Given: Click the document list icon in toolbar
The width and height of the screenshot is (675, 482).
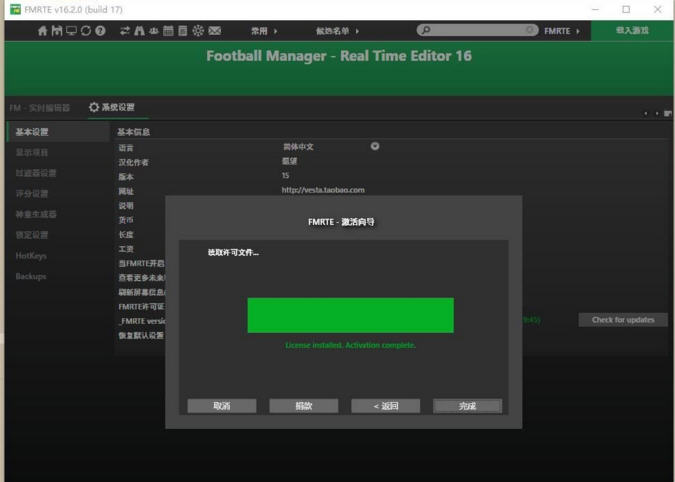Looking at the screenshot, I should point(183,31).
